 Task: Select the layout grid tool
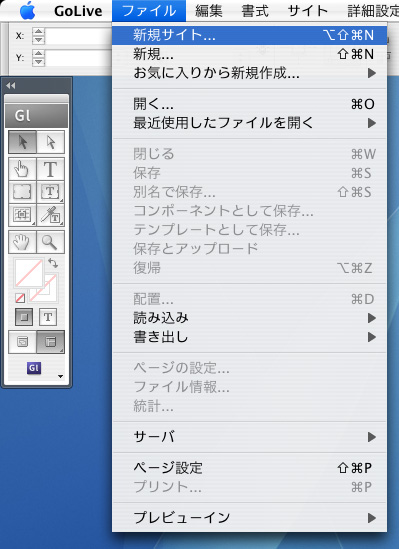point(22,215)
